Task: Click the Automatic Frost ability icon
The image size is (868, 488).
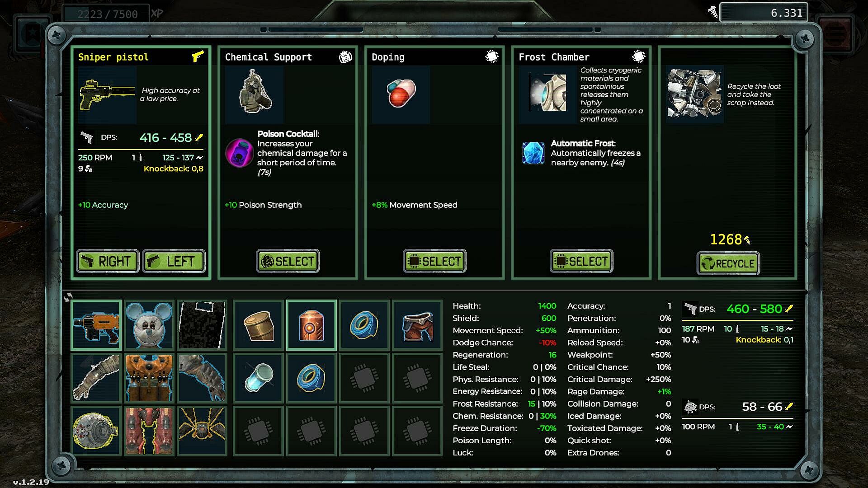Action: click(x=533, y=153)
